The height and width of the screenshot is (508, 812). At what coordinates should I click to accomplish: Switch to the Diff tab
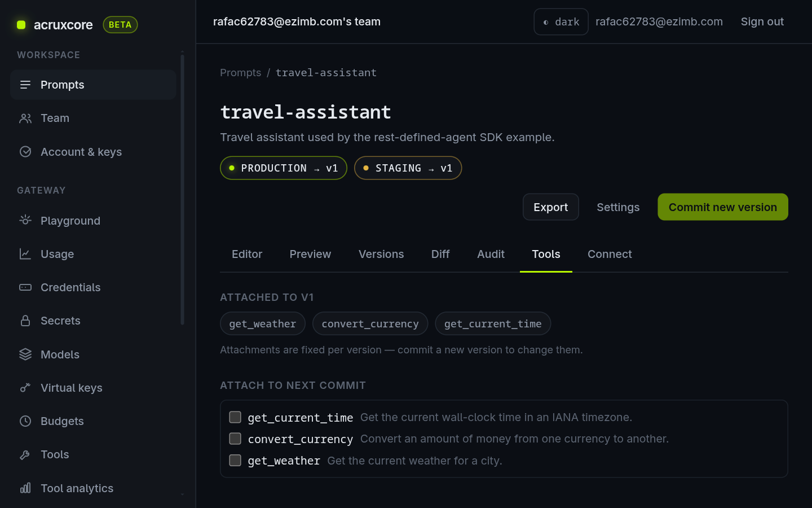point(440,254)
